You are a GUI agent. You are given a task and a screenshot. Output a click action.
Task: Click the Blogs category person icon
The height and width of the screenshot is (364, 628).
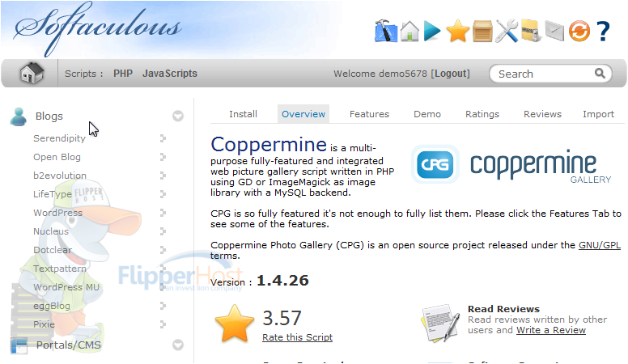pyautogui.click(x=19, y=116)
